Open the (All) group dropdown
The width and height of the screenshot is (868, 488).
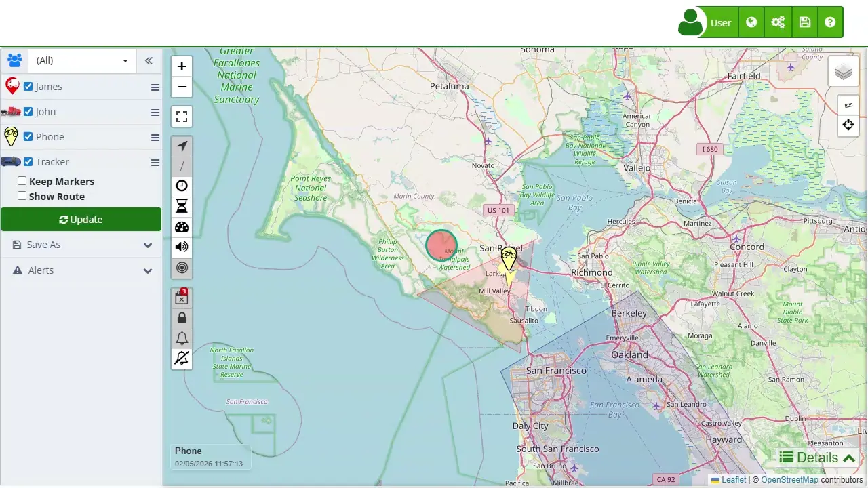click(81, 60)
